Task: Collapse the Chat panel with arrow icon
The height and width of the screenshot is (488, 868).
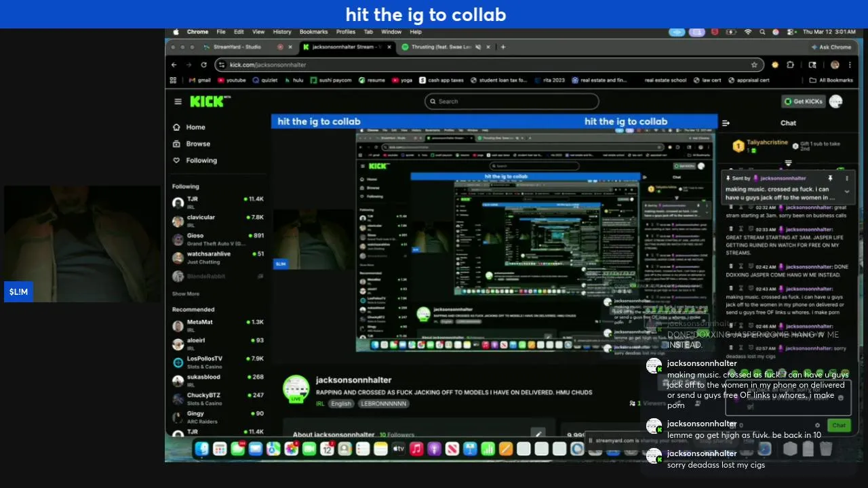Action: [x=726, y=123]
